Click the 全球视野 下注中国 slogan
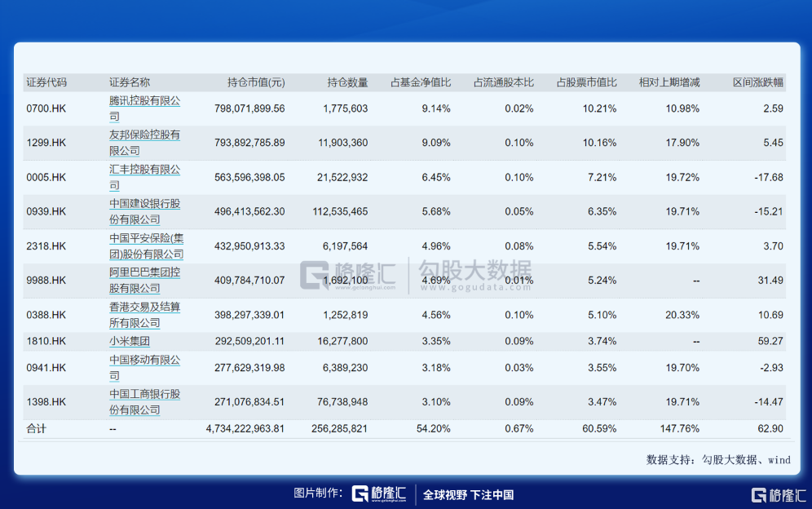The height and width of the screenshot is (509, 812). click(468, 495)
